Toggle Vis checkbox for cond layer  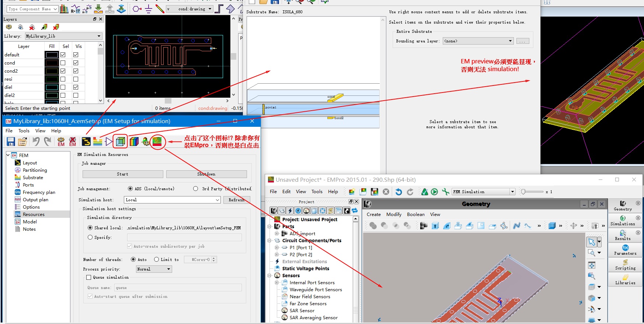coord(76,63)
